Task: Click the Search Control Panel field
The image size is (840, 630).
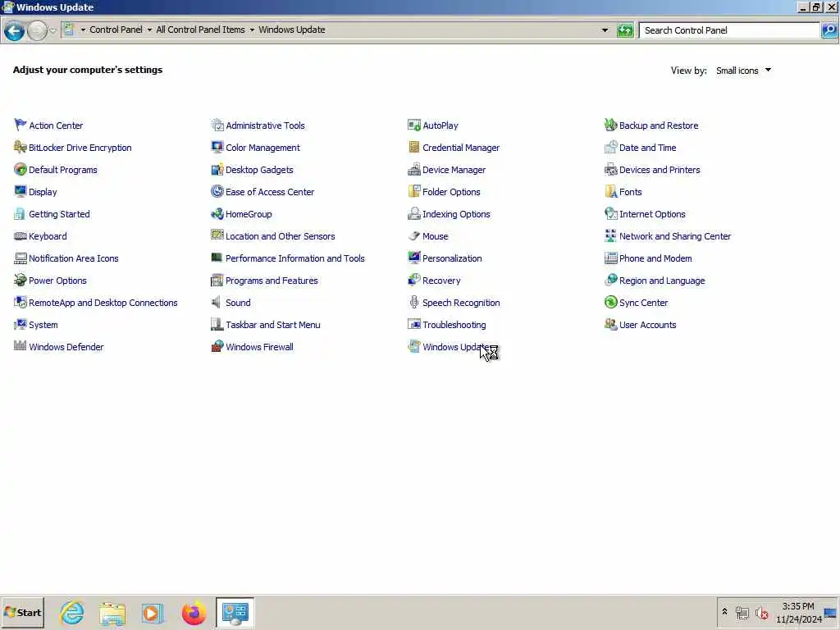Action: 729,30
